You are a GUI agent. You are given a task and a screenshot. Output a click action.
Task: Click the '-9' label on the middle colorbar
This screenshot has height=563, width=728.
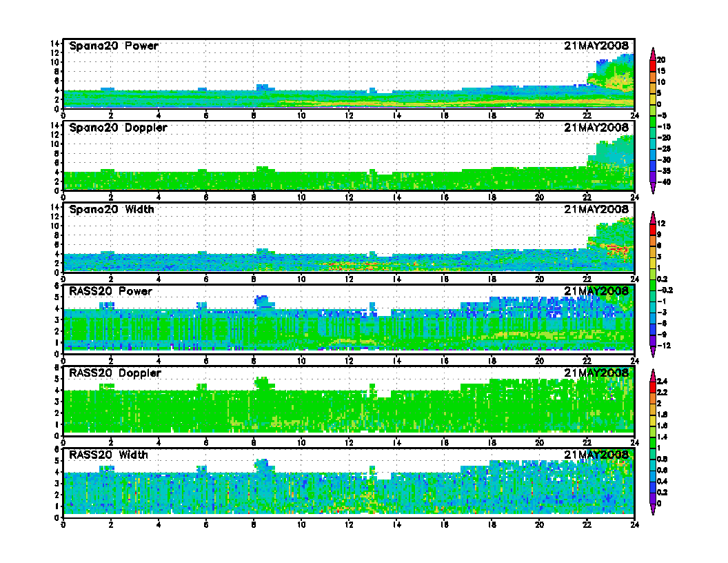pos(663,335)
